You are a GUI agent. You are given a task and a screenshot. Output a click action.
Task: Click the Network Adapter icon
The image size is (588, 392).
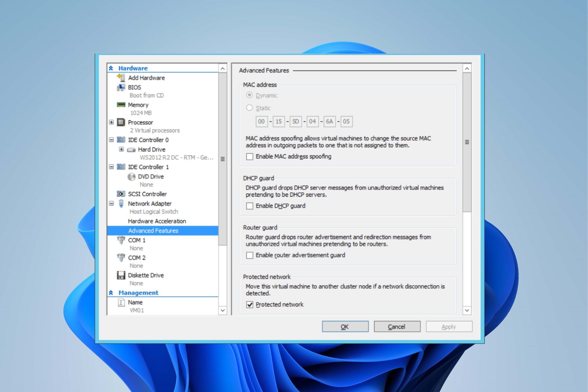point(121,203)
